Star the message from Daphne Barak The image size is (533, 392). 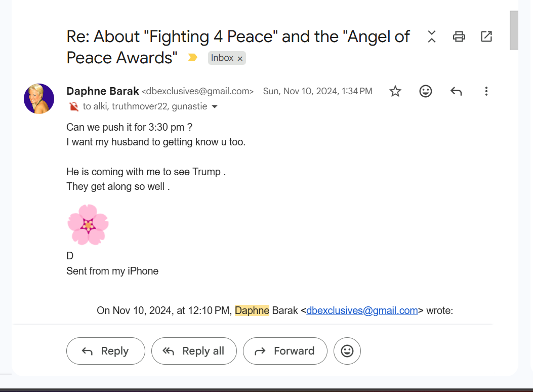point(395,91)
